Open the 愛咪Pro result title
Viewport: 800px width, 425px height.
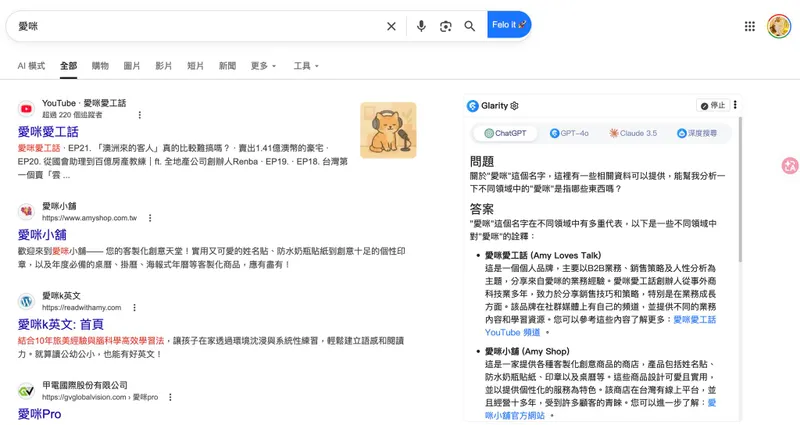39,414
